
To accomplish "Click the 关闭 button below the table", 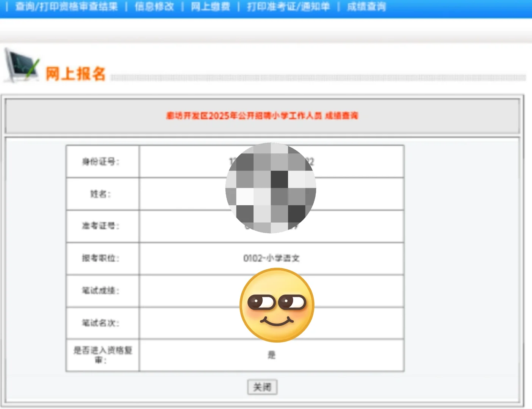I will (263, 387).
